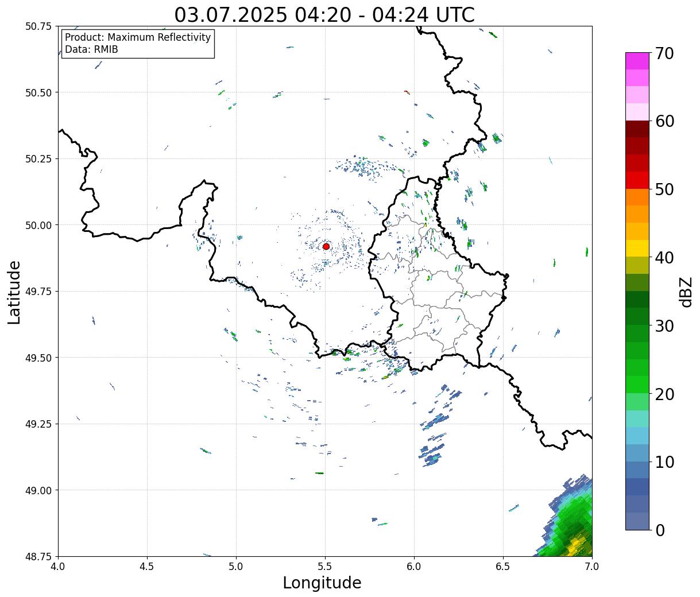Click the colorbar tick label 50
The width and height of the screenshot is (700, 597).
[664, 189]
